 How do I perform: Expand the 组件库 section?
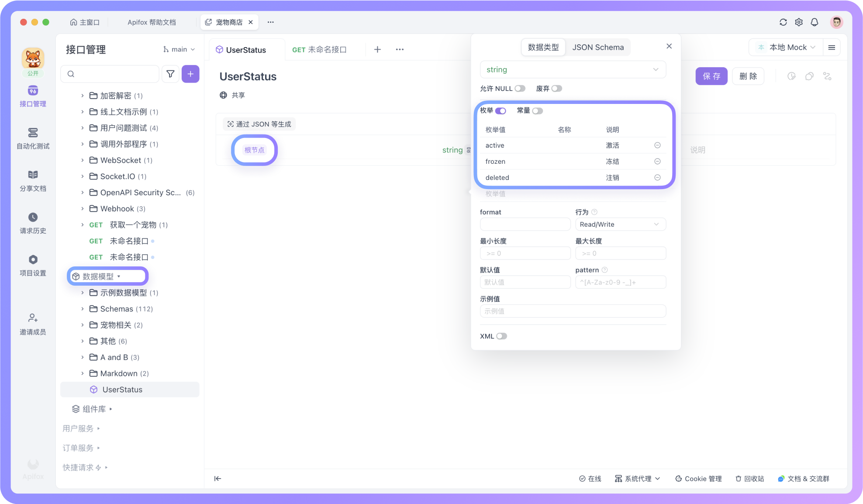pos(92,409)
